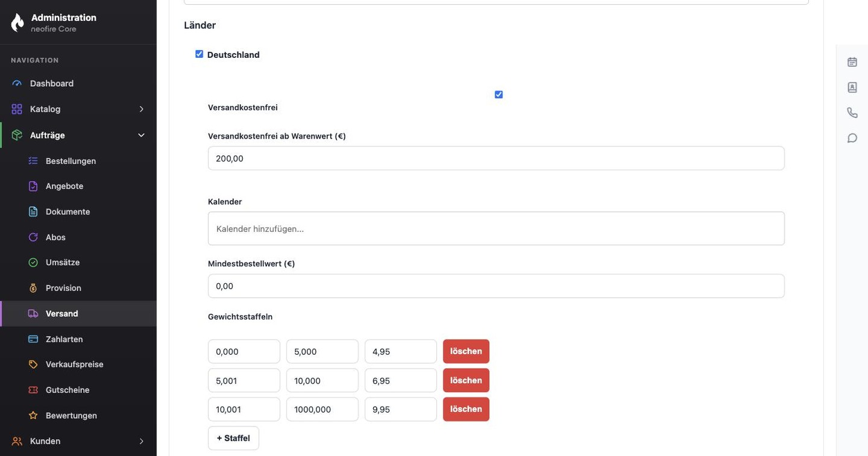Image resolution: width=868 pixels, height=456 pixels.
Task: Edit the 4,95 price field
Action: (x=401, y=352)
